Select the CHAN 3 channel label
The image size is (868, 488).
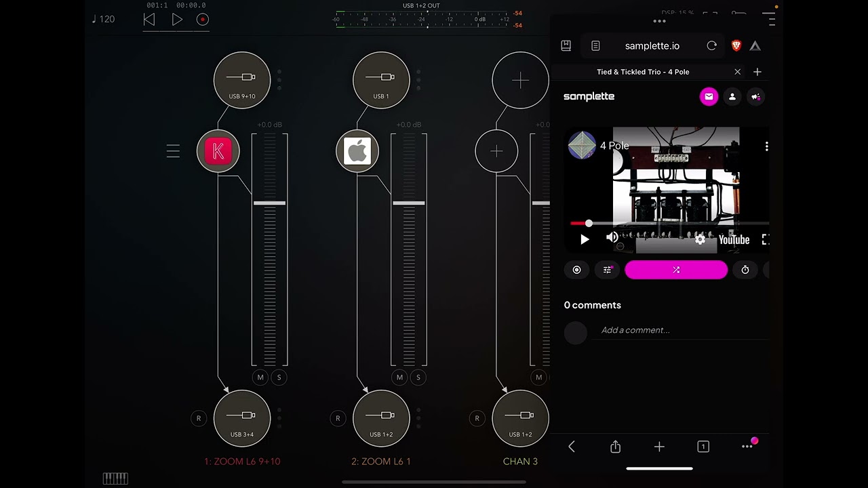point(520,462)
